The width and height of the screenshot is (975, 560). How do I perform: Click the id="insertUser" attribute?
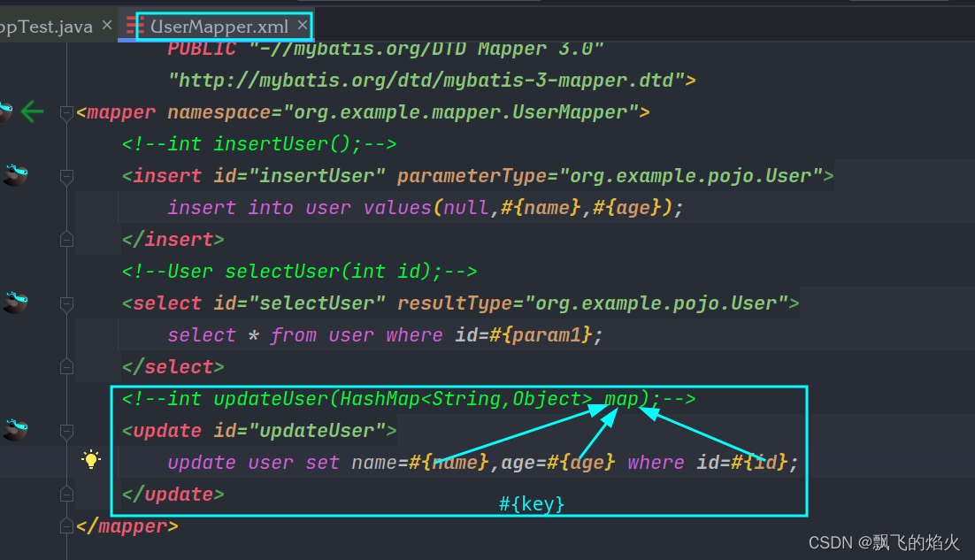(x=300, y=176)
